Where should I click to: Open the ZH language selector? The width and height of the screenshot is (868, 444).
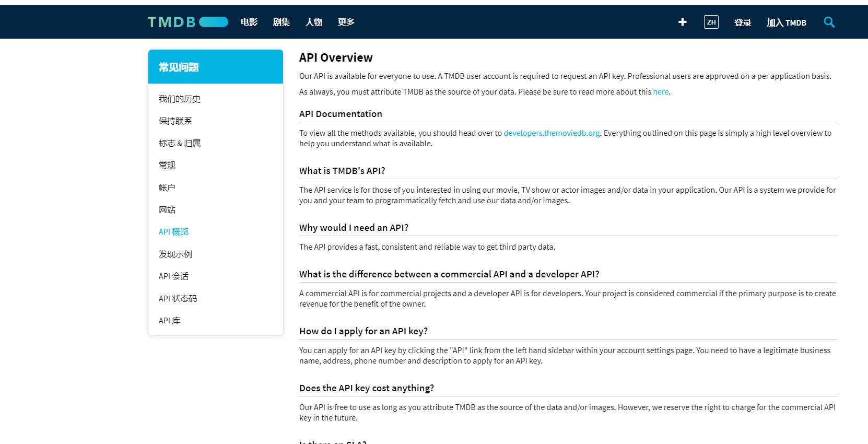(711, 22)
